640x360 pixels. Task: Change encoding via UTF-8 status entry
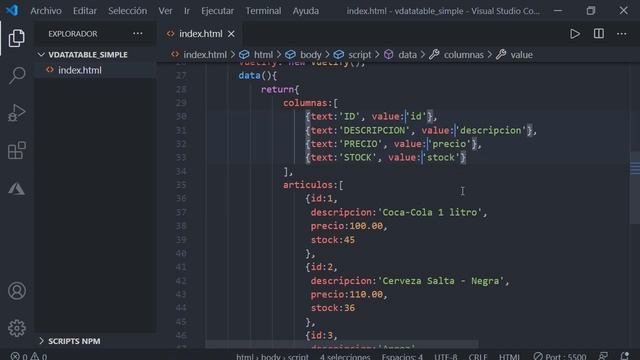[x=445, y=356]
